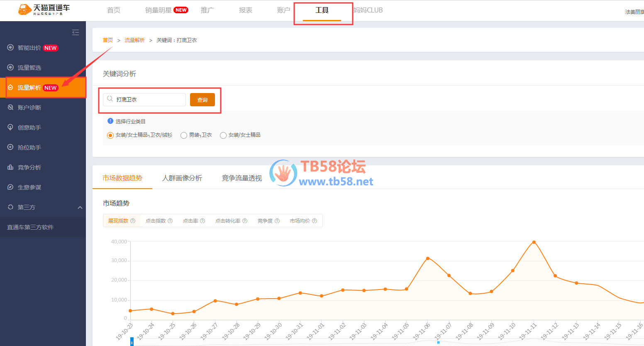Click the 竞争分析 bar chart icon

coord(10,167)
